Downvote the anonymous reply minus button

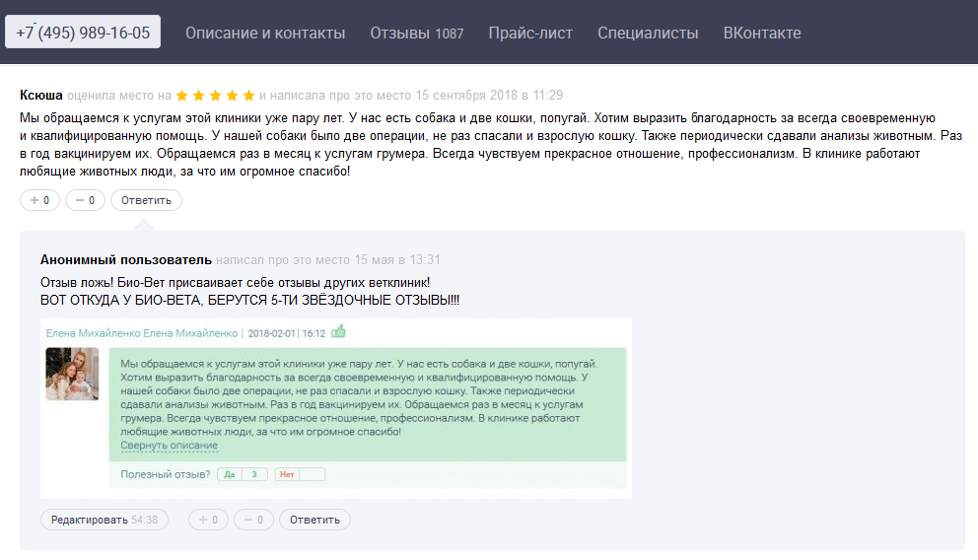coord(253,520)
